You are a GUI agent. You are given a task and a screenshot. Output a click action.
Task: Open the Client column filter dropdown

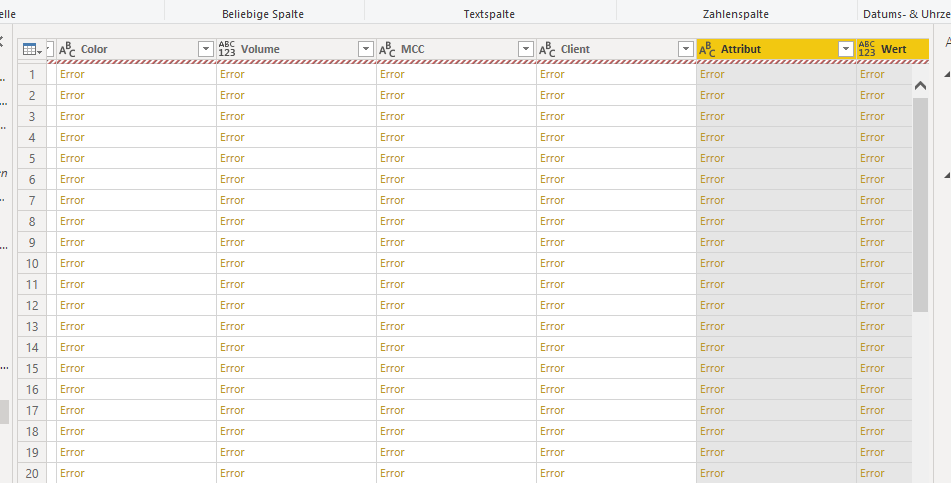(x=686, y=49)
